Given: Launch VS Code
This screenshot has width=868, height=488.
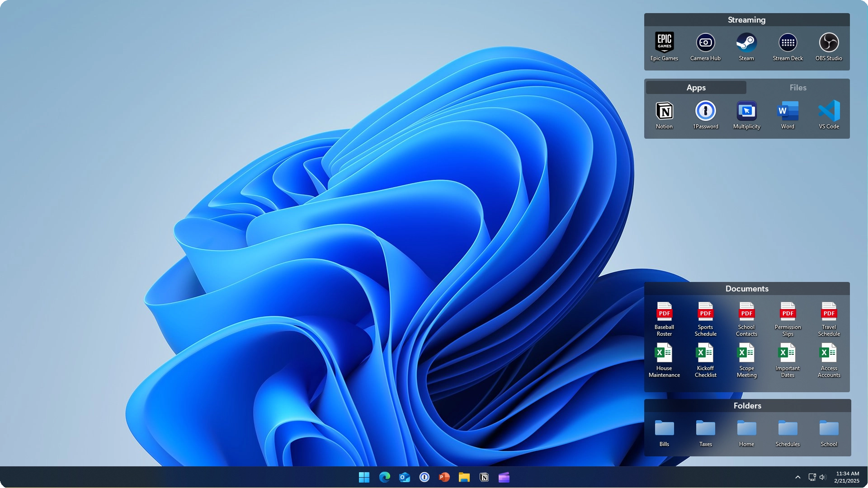Looking at the screenshot, I should (829, 112).
